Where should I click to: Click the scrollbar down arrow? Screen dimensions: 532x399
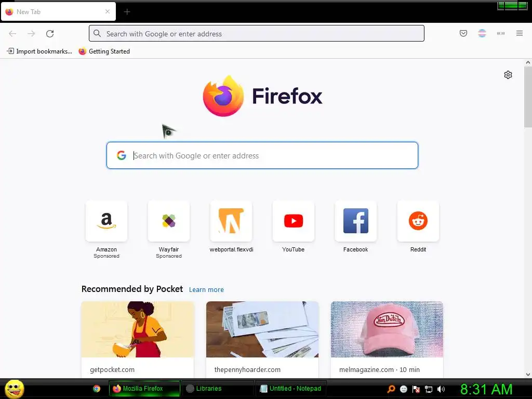point(528,375)
